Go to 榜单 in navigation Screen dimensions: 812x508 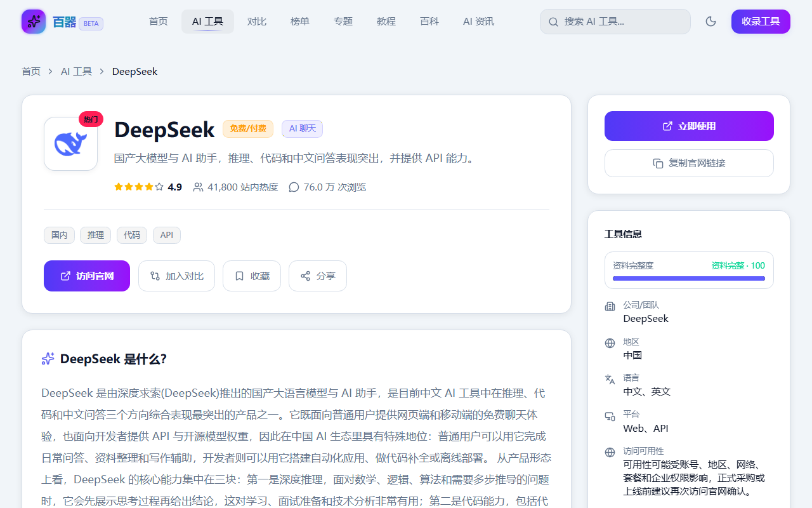[x=300, y=22]
